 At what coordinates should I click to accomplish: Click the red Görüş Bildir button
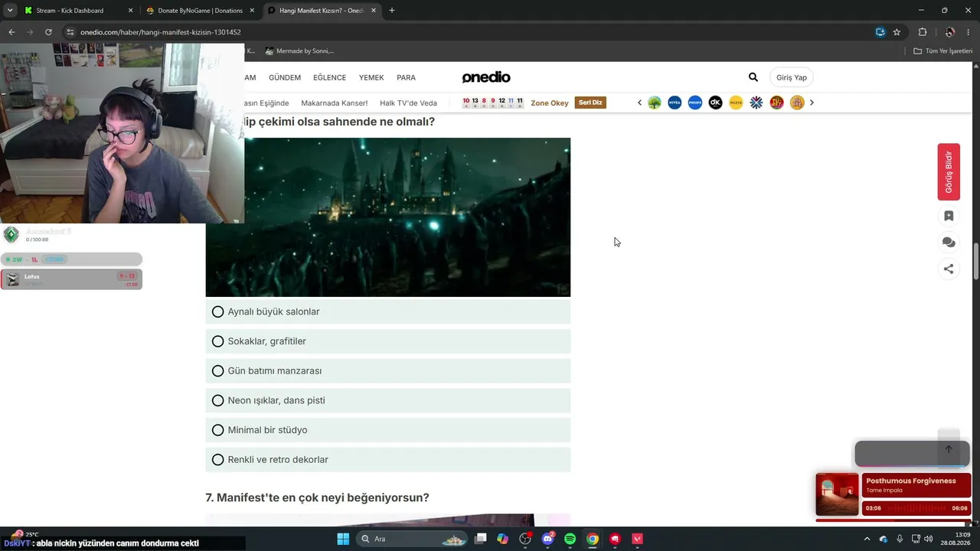tap(949, 172)
